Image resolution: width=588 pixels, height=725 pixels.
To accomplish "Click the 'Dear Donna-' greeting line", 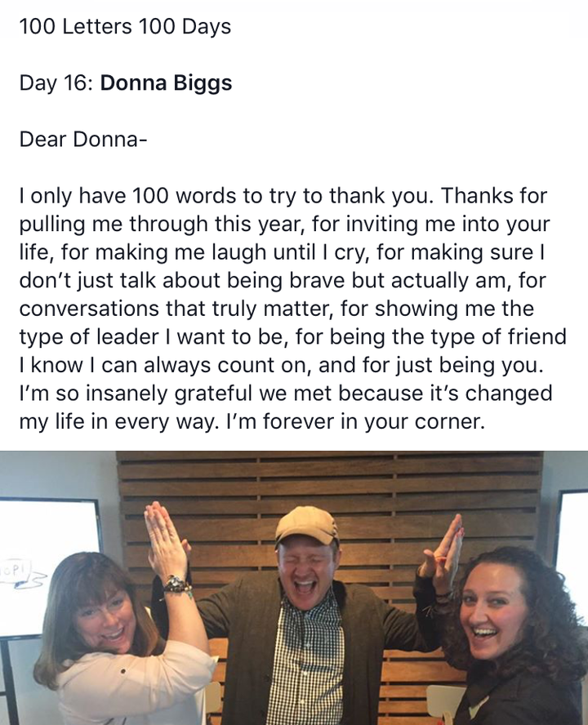I will tap(83, 139).
